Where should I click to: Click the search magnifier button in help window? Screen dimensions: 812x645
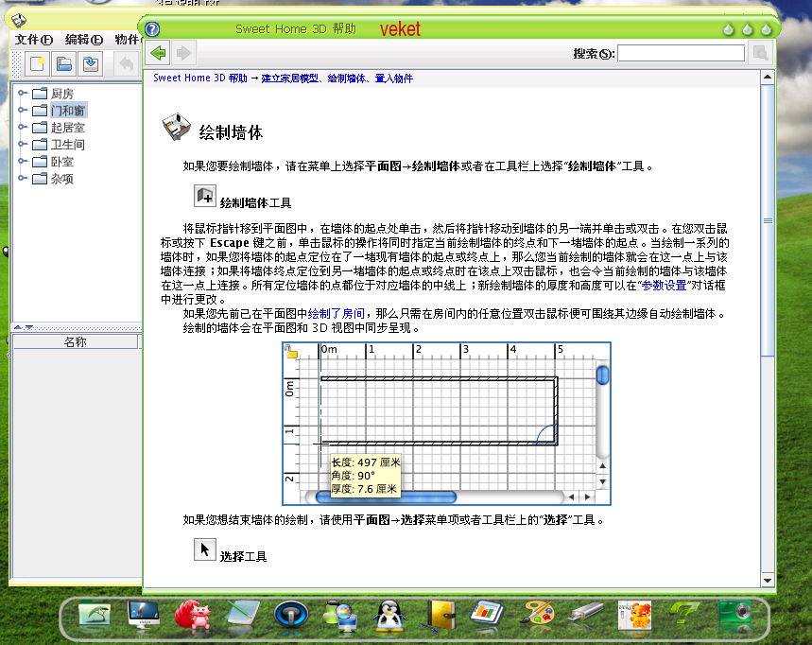coord(760,53)
